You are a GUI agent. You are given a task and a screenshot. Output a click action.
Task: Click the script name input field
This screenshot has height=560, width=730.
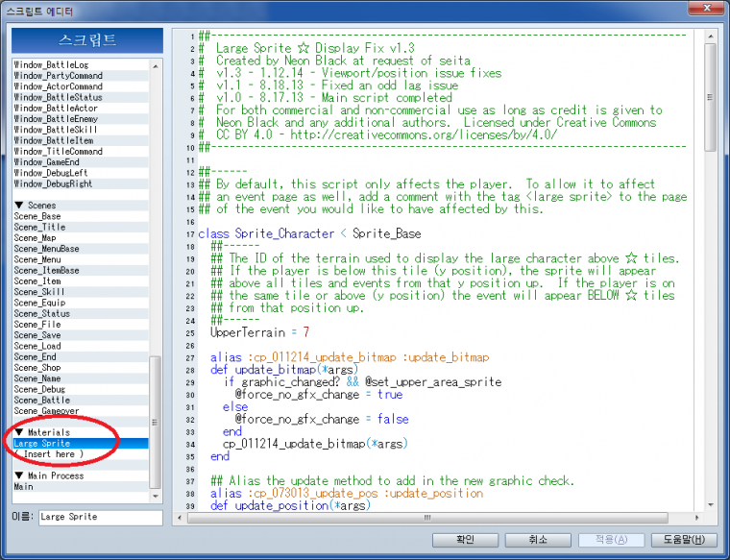point(101,517)
